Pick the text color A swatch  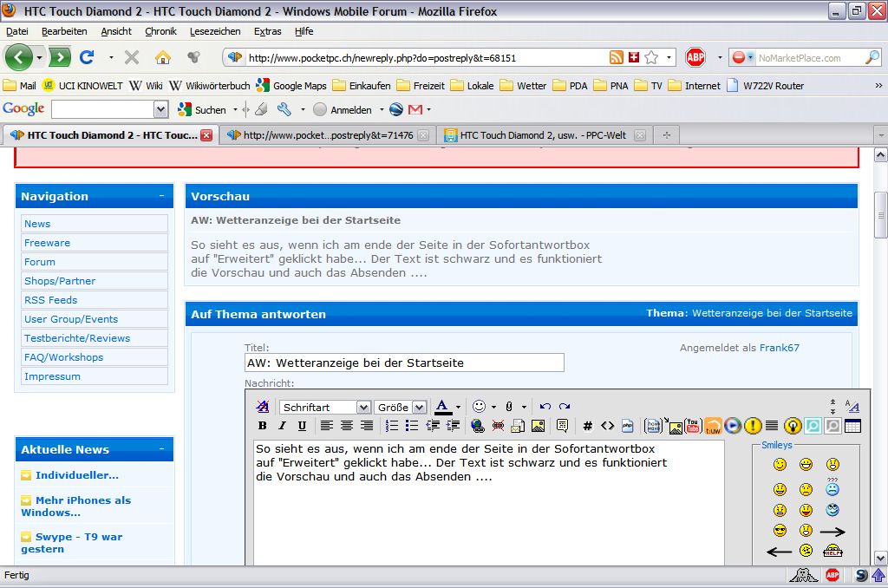pyautogui.click(x=443, y=407)
